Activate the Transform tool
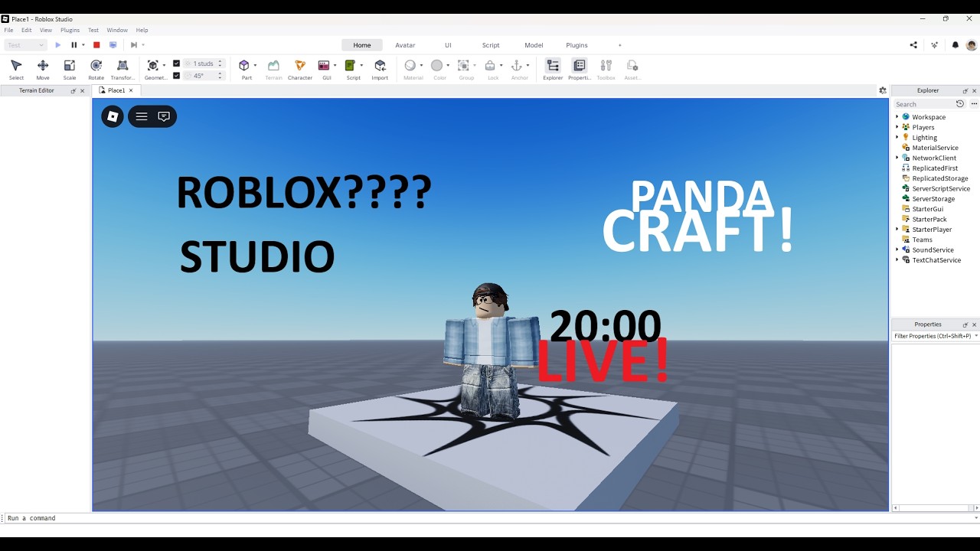 pyautogui.click(x=122, y=70)
